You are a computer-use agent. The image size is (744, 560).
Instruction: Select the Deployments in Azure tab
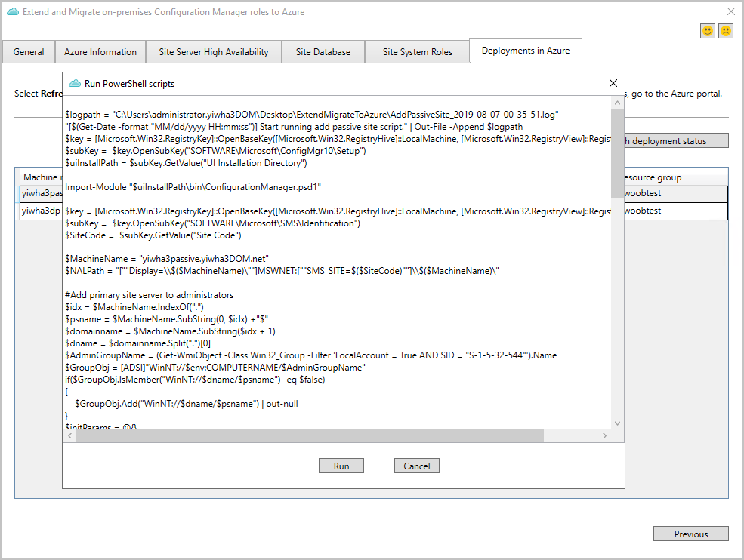(x=525, y=50)
